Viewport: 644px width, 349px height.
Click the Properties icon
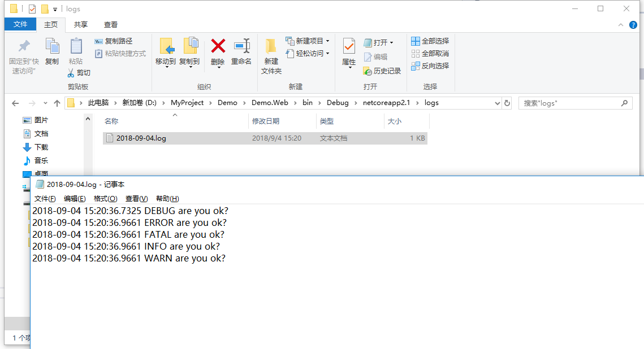click(x=349, y=46)
